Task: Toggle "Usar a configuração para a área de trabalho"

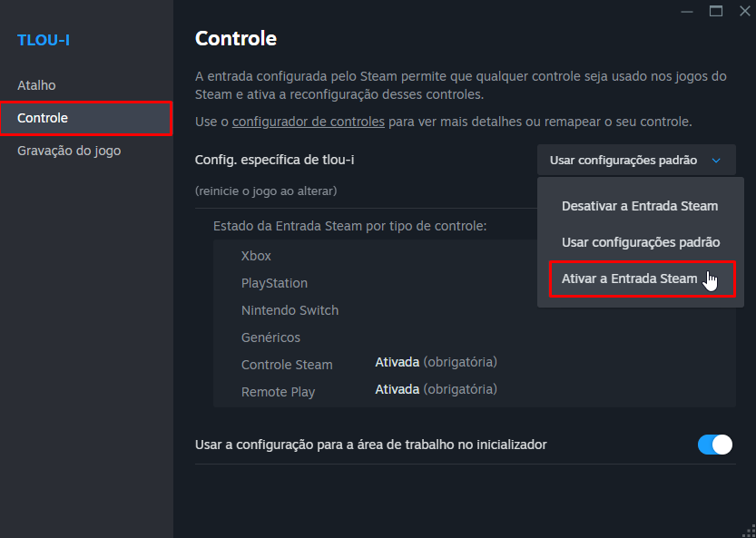Action: (713, 445)
